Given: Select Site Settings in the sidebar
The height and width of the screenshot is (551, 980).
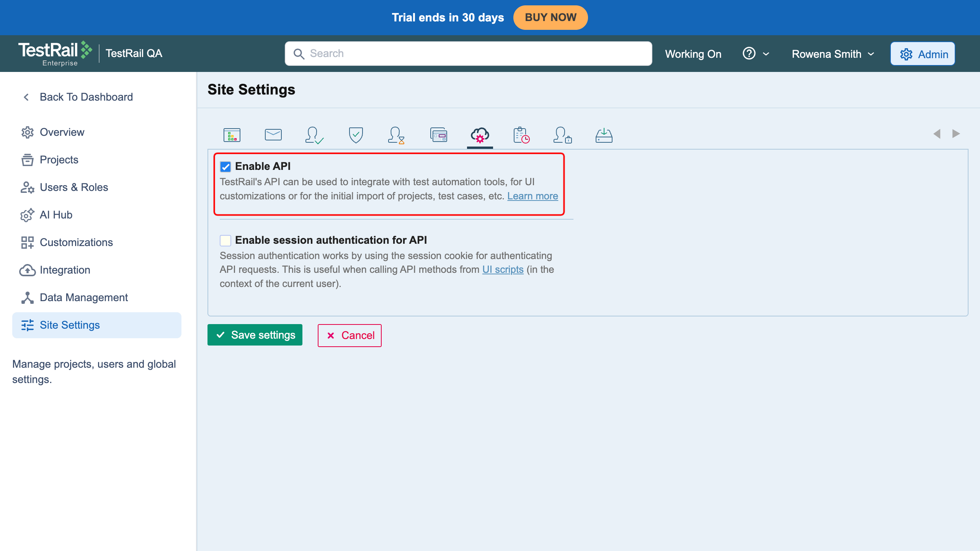Looking at the screenshot, I should pyautogui.click(x=97, y=325).
